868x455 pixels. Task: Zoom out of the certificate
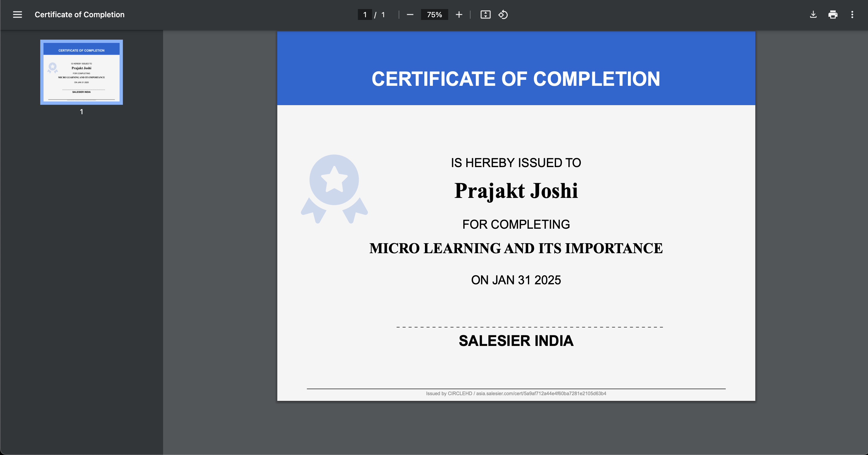(410, 15)
